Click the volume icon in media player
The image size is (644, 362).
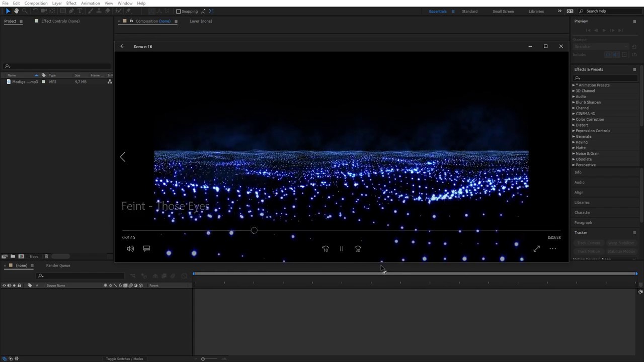coord(130,249)
